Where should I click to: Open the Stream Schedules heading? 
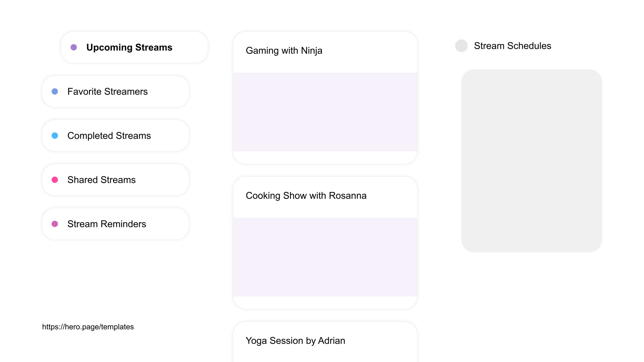coord(513,46)
